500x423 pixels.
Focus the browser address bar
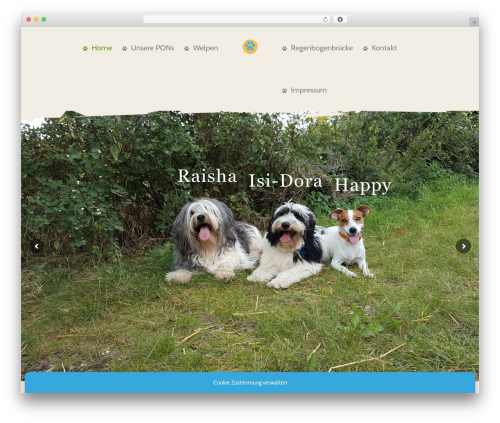[x=237, y=19]
